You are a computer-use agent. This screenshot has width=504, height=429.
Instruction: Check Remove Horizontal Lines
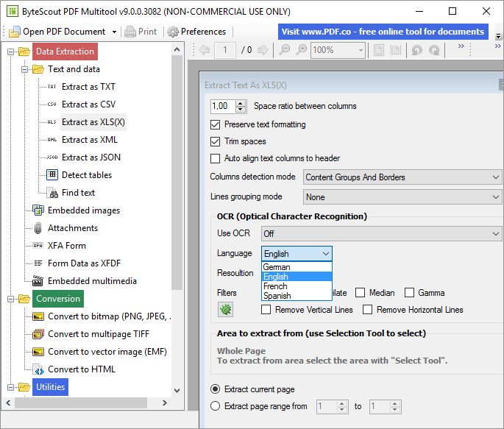coord(367,310)
